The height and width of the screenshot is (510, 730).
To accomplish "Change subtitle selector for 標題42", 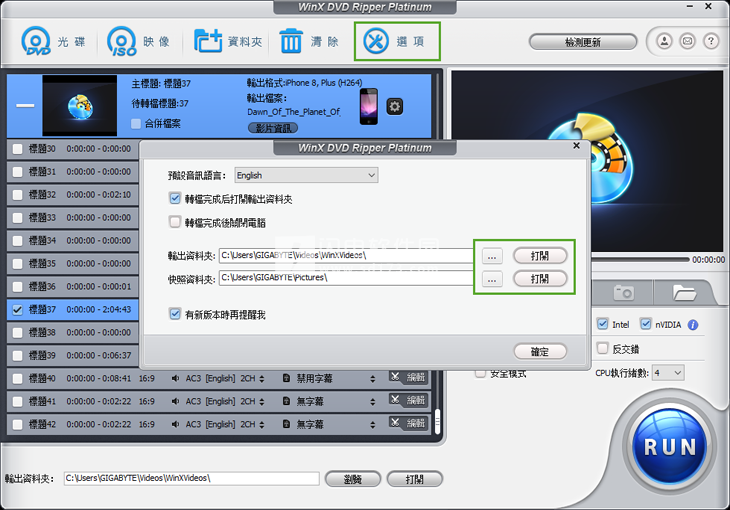I will 372,424.
